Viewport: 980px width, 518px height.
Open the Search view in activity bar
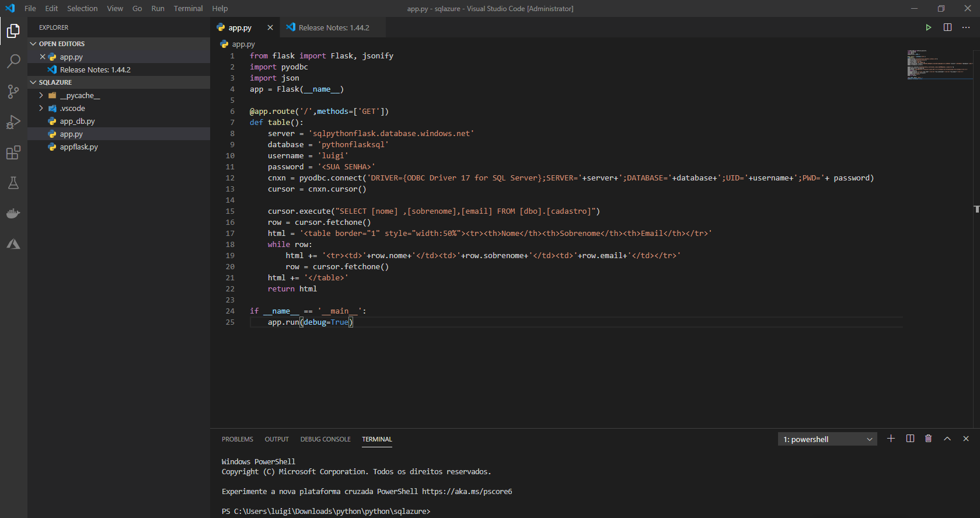tap(13, 61)
